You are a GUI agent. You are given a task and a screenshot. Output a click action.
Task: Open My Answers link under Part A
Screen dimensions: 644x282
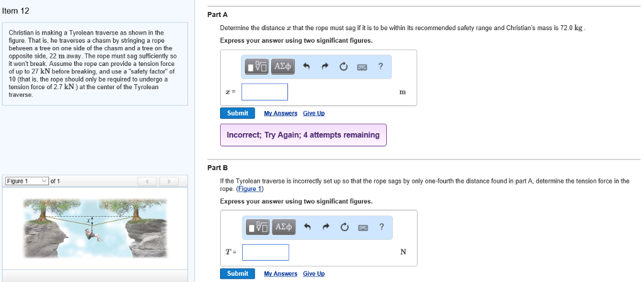(x=280, y=113)
